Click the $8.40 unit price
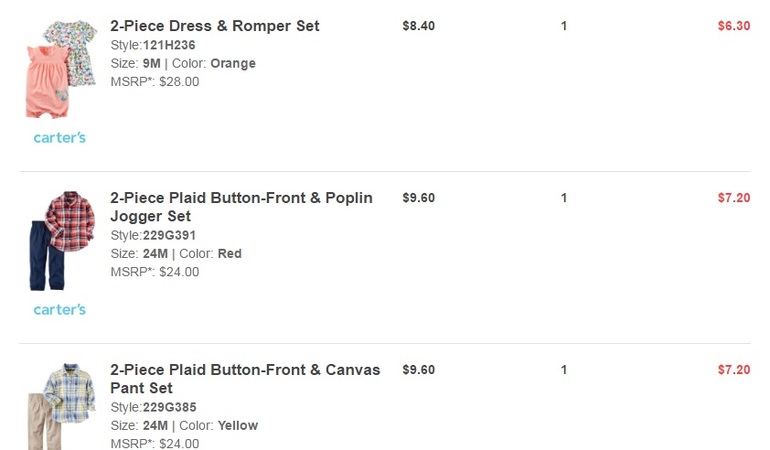770x450 pixels. (x=418, y=26)
